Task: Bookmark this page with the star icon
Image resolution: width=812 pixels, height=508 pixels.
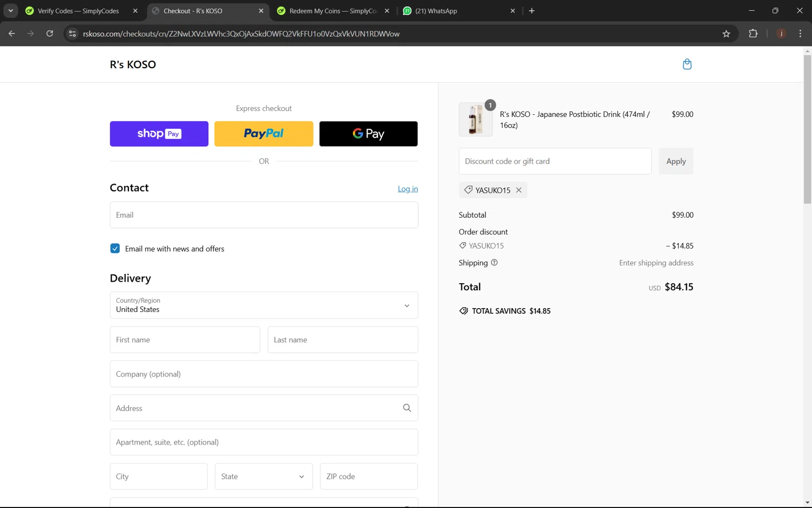Action: point(726,34)
